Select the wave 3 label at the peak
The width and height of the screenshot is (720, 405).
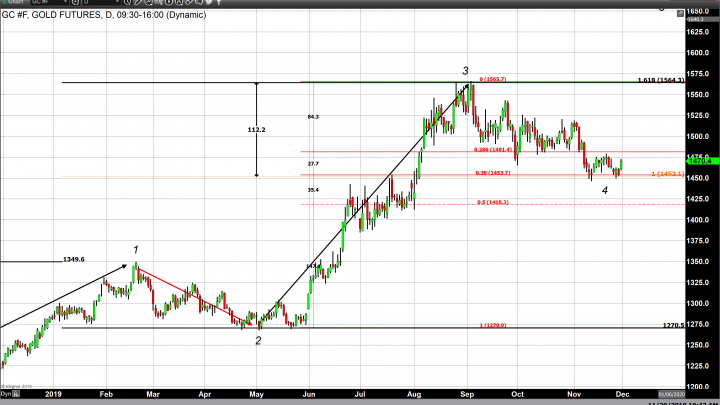point(465,71)
